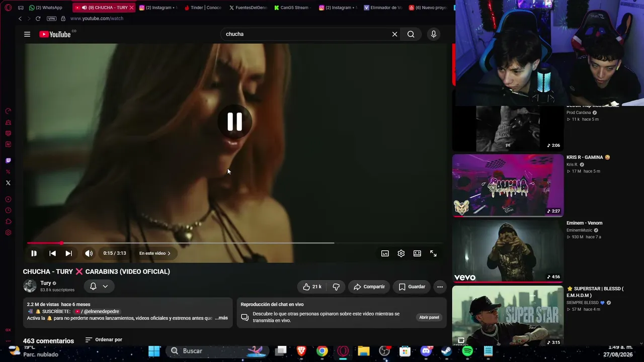Dislike the video
The width and height of the screenshot is (644, 362).
pos(336,287)
